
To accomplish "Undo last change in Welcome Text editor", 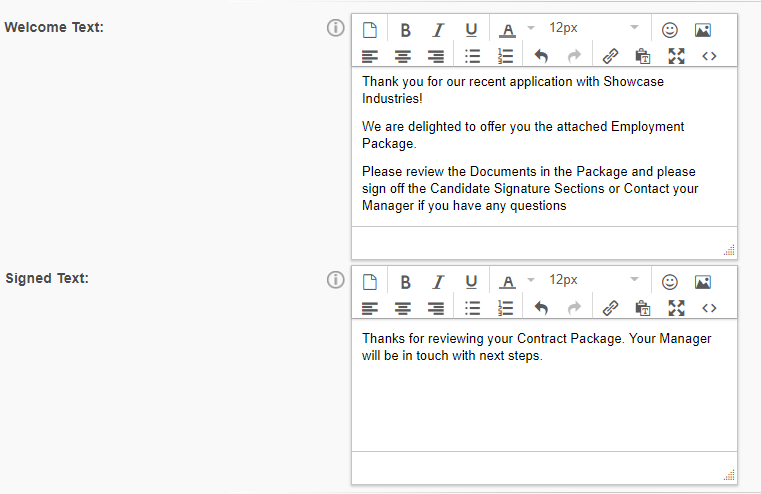I will (541, 56).
